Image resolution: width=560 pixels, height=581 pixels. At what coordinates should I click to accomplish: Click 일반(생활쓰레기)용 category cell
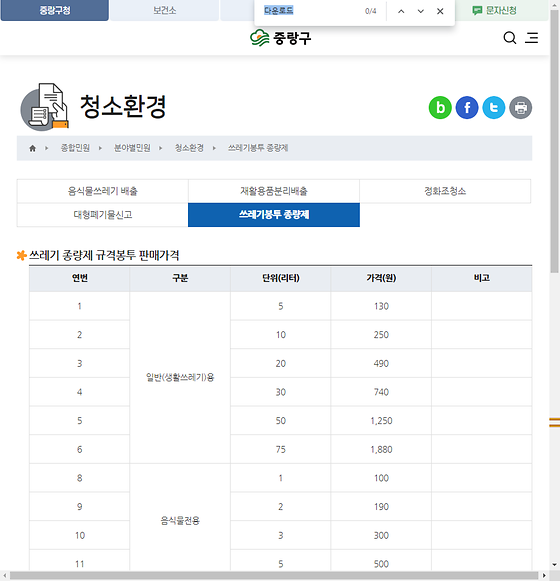180,378
